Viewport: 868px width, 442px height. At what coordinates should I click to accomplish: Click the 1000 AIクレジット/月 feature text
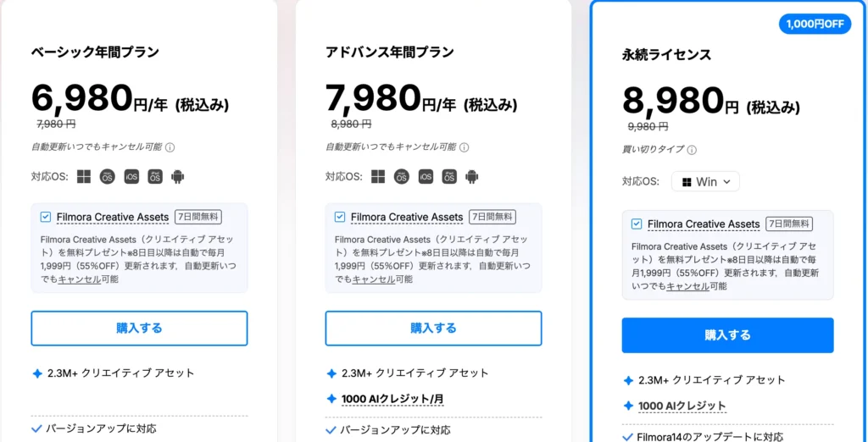(x=392, y=399)
